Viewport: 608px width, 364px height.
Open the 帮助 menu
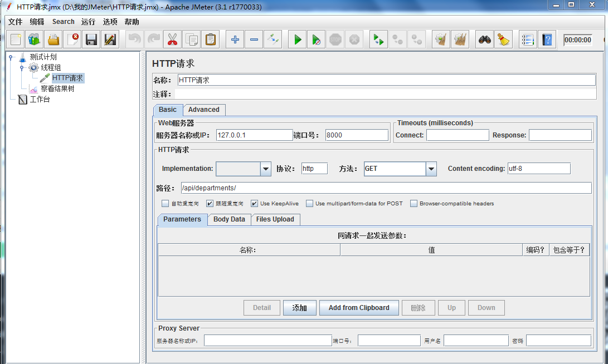click(x=132, y=22)
